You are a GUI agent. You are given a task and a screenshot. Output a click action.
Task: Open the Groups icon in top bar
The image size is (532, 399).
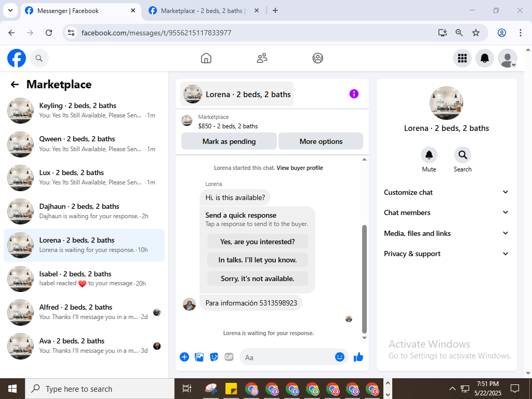click(317, 58)
